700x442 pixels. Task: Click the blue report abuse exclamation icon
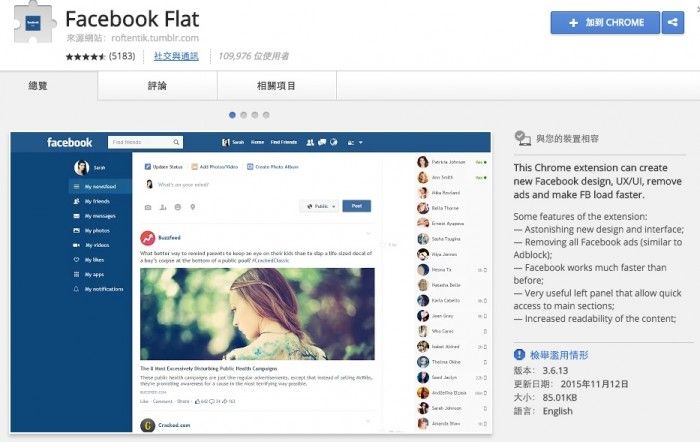519,354
